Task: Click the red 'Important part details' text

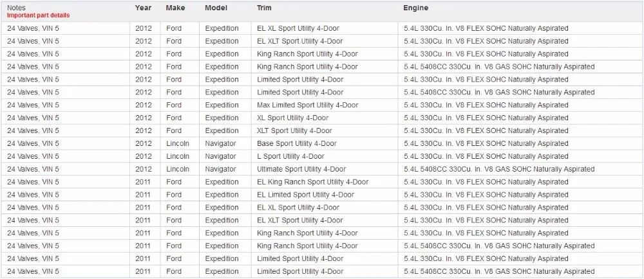Action: pos(38,15)
